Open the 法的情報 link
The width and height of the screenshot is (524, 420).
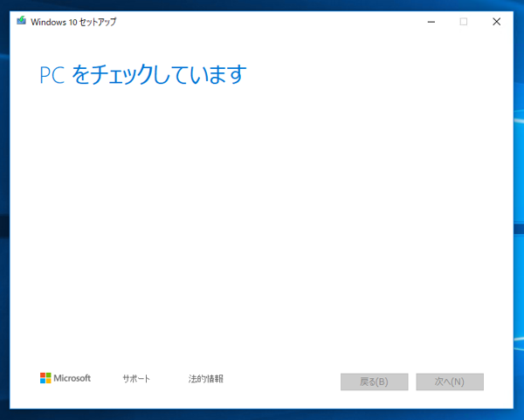point(205,379)
